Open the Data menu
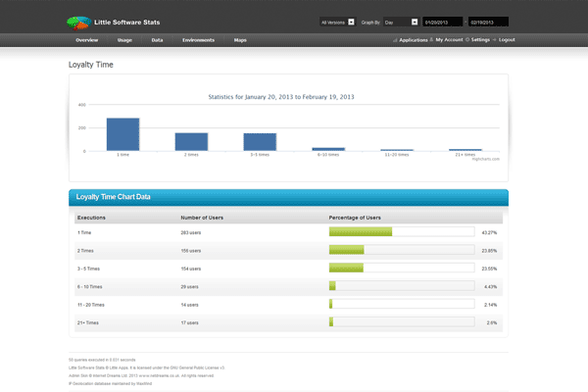This screenshot has width=588, height=392. pyautogui.click(x=157, y=40)
